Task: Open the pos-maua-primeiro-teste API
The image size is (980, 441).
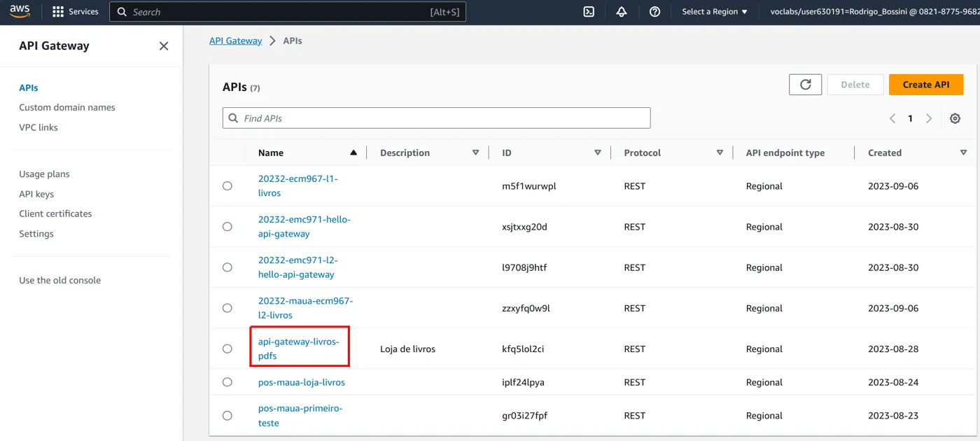Action: [x=300, y=416]
